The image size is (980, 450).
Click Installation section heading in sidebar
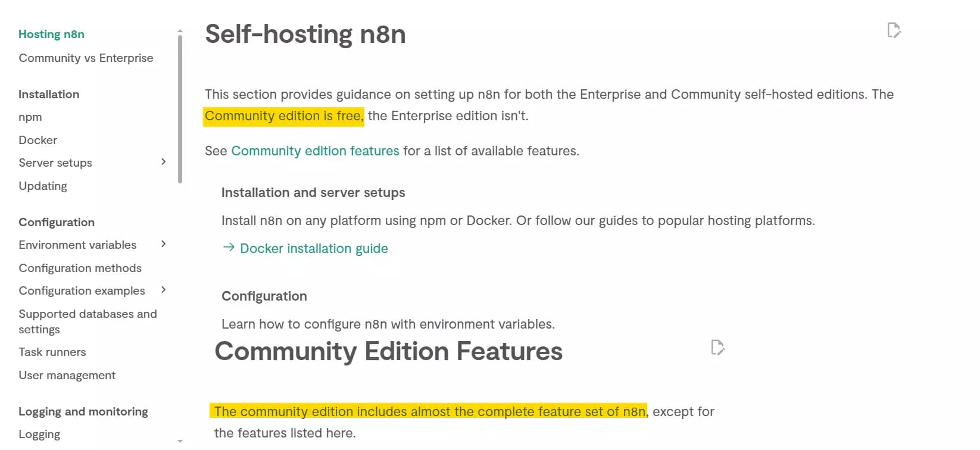[x=49, y=94]
